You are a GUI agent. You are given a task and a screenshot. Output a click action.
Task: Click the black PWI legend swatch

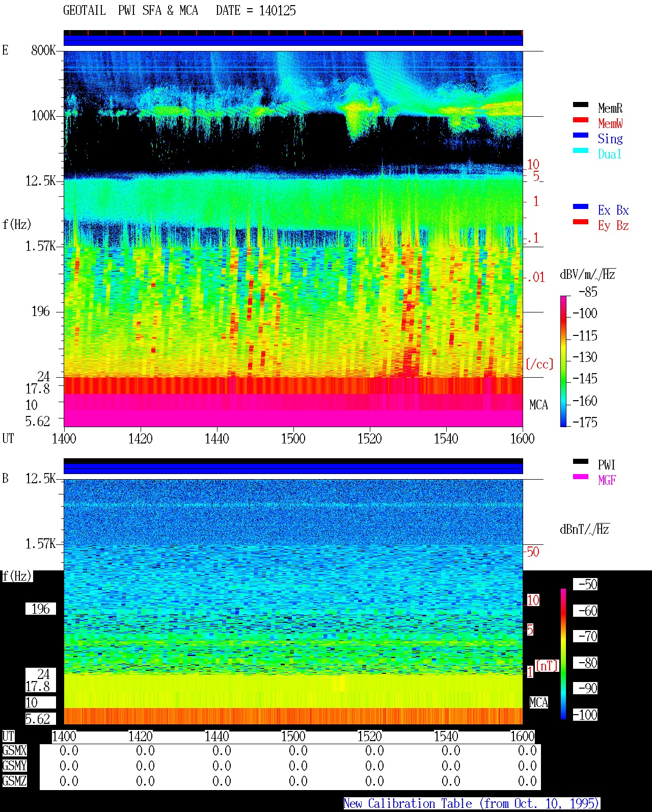tap(581, 461)
